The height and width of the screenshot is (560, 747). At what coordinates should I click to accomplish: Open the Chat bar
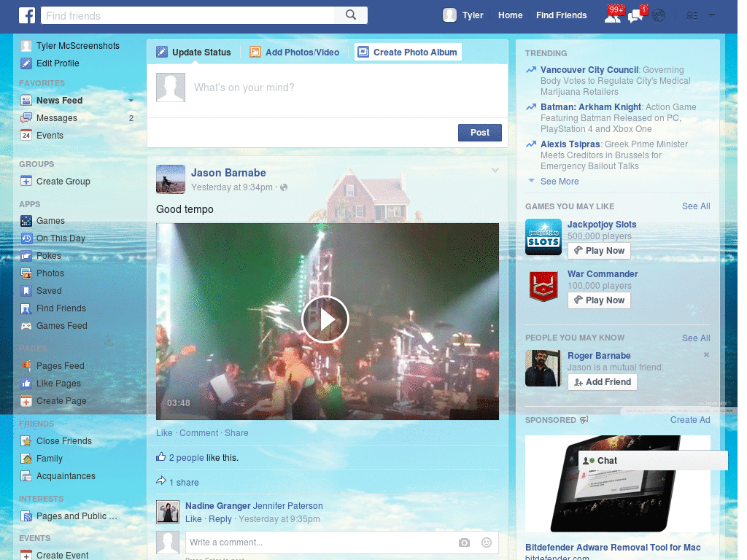[653, 461]
